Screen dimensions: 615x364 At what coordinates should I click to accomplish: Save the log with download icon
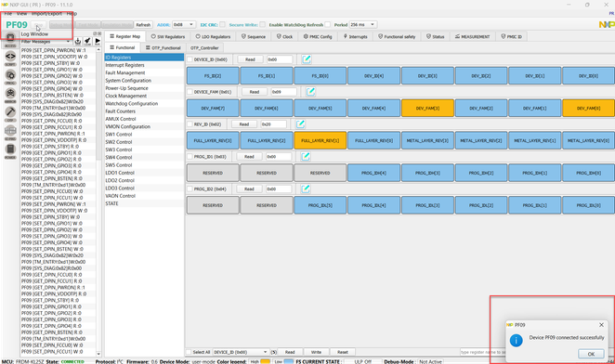coord(78,41)
